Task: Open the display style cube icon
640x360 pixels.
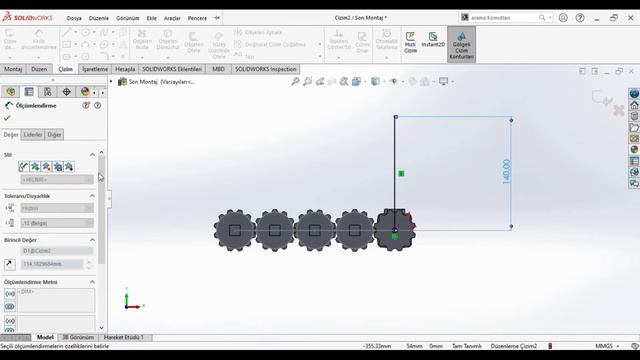Action: pos(375,82)
